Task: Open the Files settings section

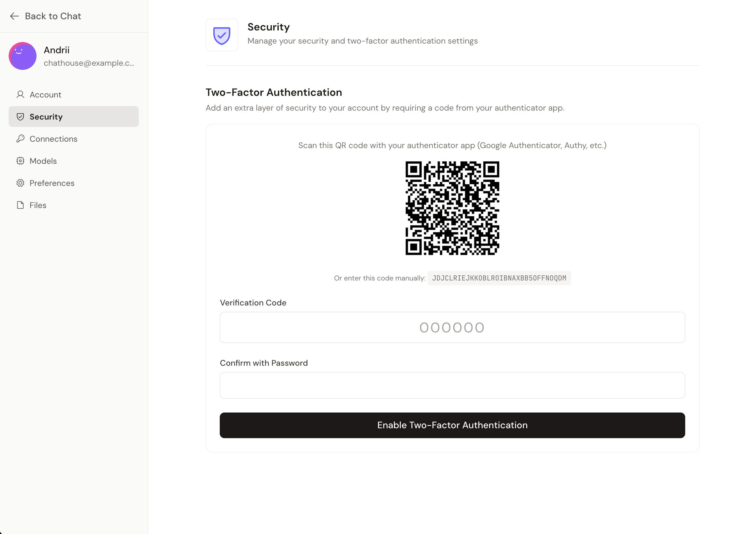Action: click(38, 205)
